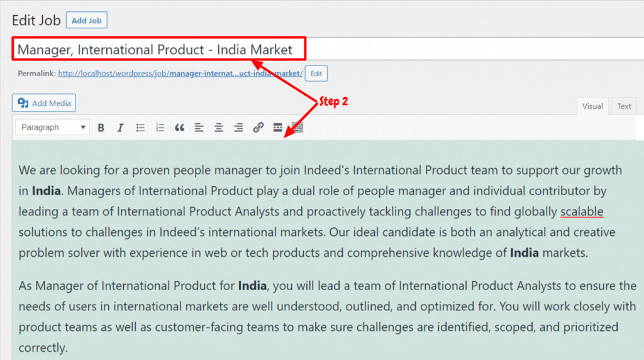Switch to the Visual editor tab

click(x=592, y=106)
